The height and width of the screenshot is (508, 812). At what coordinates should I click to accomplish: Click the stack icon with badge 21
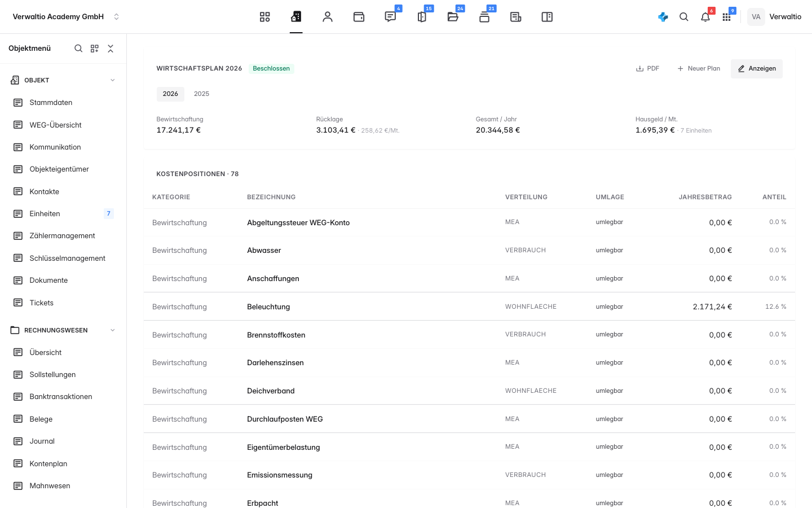coord(484,17)
